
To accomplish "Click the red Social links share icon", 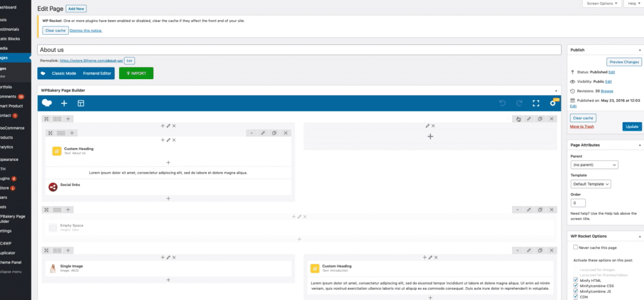I will 53,187.
